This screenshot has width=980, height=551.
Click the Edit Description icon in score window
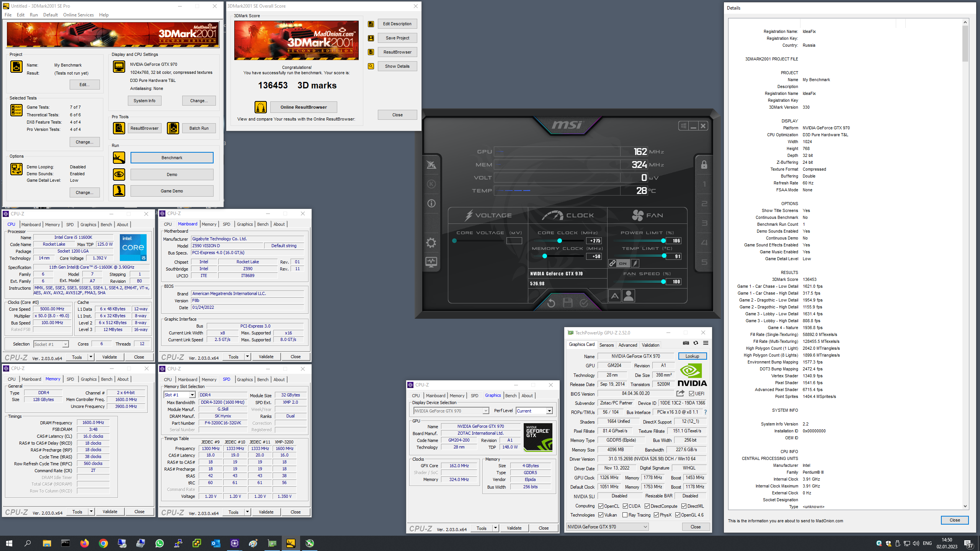371,24
